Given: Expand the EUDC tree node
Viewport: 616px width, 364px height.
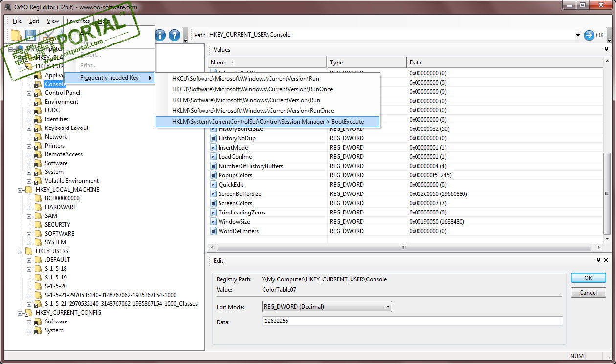Looking at the screenshot, I should point(29,110).
